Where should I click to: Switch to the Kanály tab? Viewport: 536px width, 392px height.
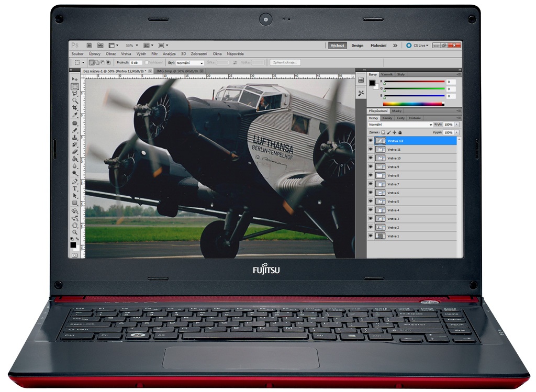click(387, 118)
